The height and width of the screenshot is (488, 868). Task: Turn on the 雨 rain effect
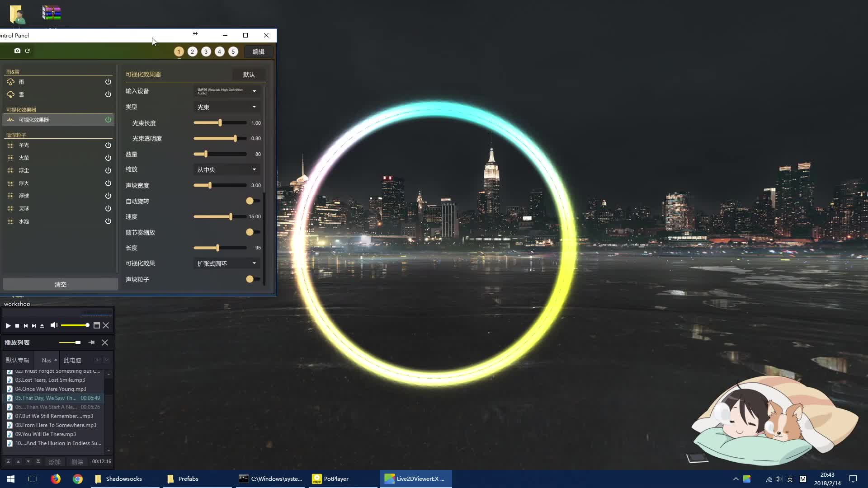click(x=108, y=82)
